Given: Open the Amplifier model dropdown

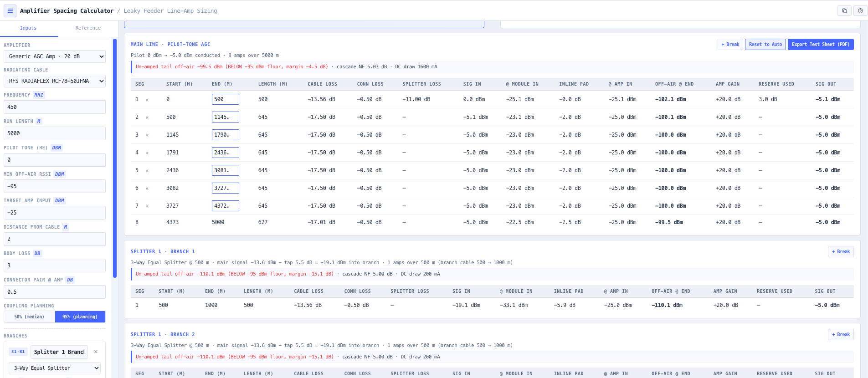Looking at the screenshot, I should click(x=55, y=56).
